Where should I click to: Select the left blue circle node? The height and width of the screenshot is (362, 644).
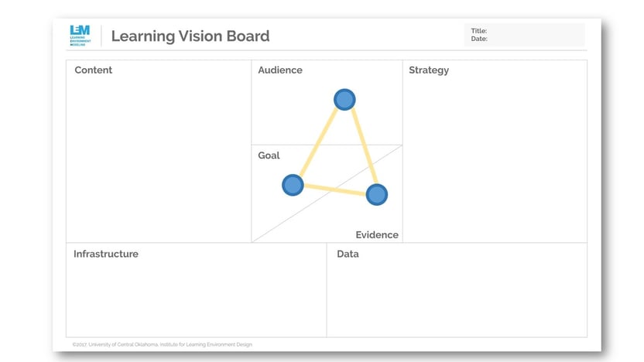point(293,185)
